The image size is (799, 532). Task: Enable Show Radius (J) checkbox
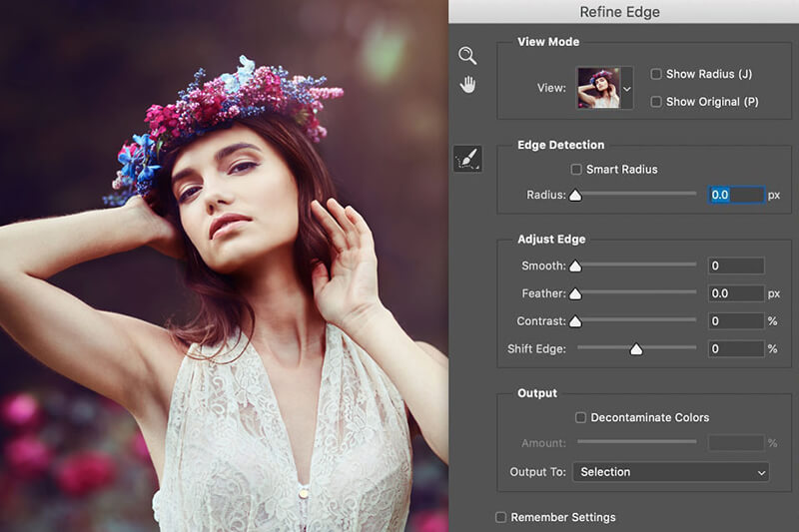[656, 74]
